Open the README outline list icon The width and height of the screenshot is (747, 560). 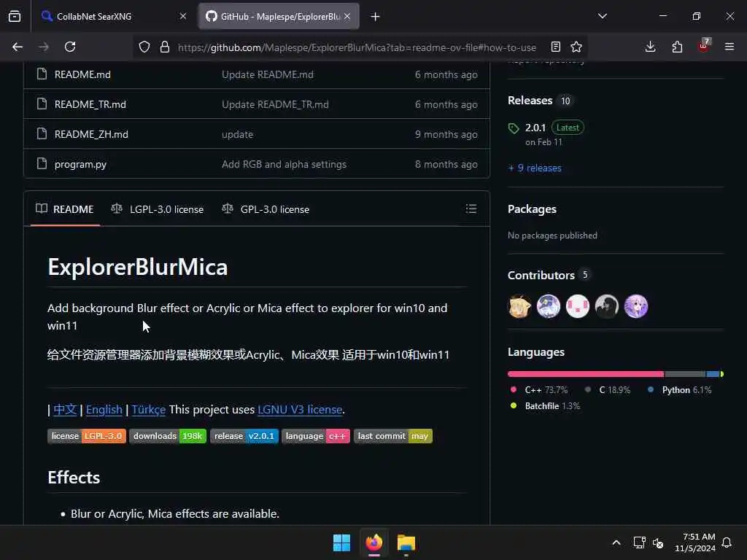click(x=471, y=209)
